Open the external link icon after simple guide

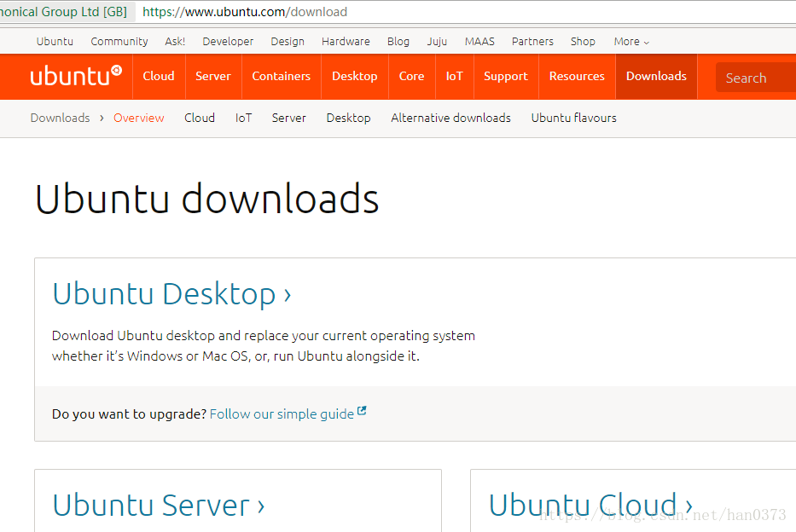pyautogui.click(x=362, y=411)
